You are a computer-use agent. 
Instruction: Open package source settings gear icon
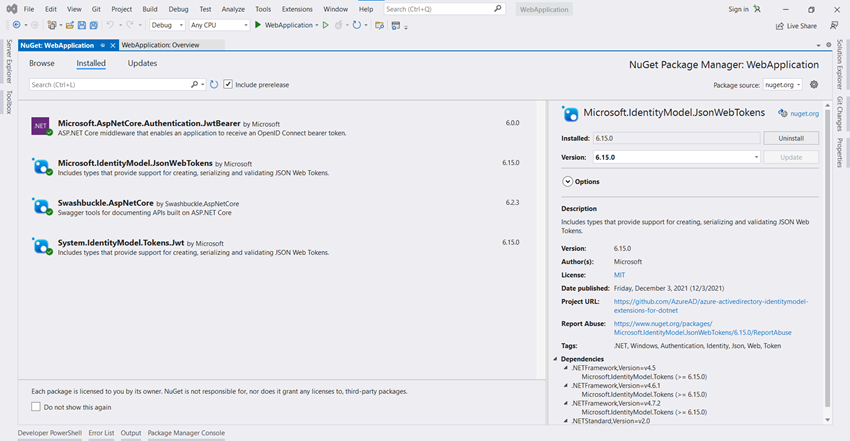[814, 85]
